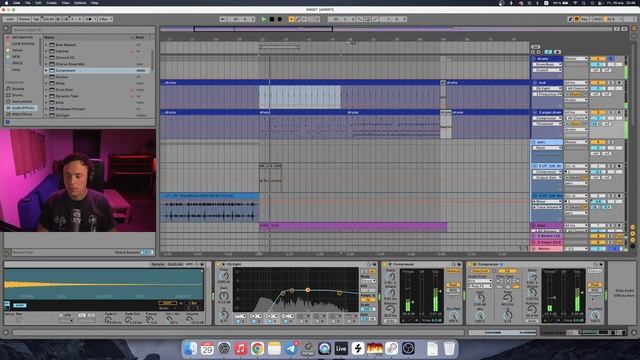Select the audio waveform clip
Image resolution: width=640 pixels, height=360 pixels.
(209, 208)
